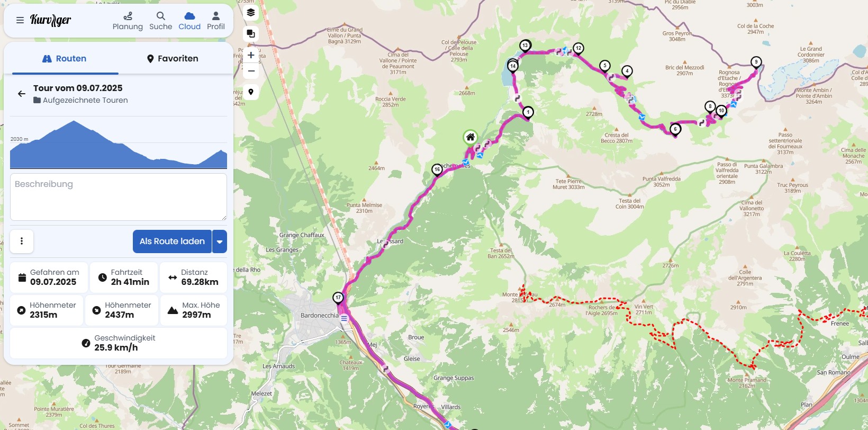Open the Suche search section

click(x=160, y=21)
